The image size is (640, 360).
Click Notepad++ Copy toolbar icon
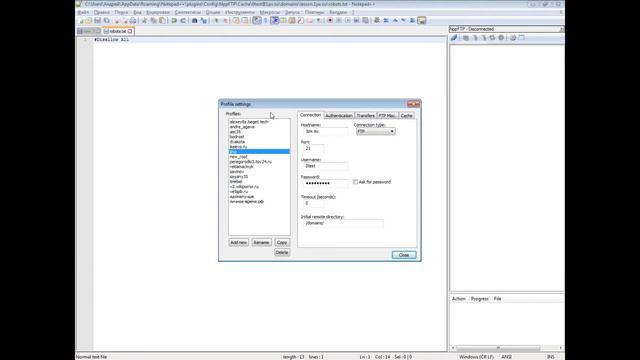point(153,20)
